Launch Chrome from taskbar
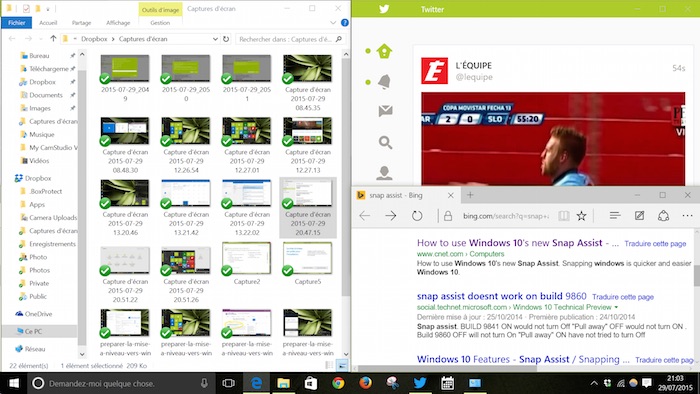The height and width of the screenshot is (394, 700). (338, 383)
